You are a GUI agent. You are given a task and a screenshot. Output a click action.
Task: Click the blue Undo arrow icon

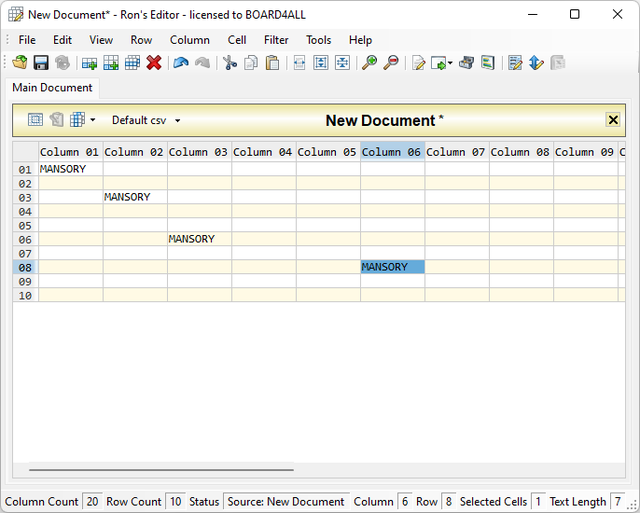tap(180, 62)
